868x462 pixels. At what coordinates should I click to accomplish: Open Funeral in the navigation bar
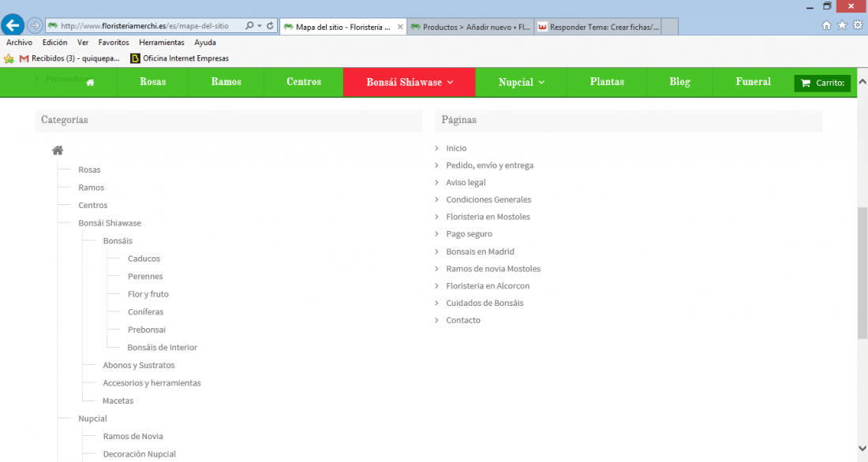753,82
